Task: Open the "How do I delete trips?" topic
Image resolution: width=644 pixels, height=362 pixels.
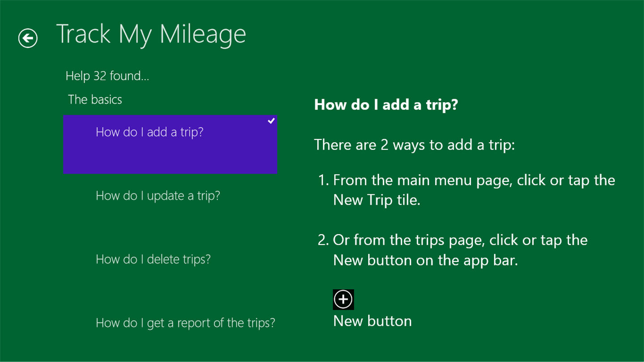Action: tap(153, 259)
